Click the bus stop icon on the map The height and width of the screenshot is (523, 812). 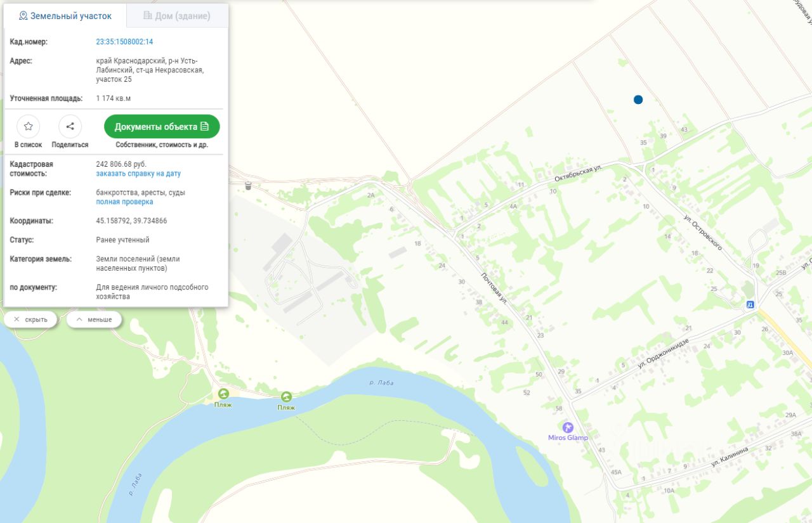pyautogui.click(x=750, y=304)
